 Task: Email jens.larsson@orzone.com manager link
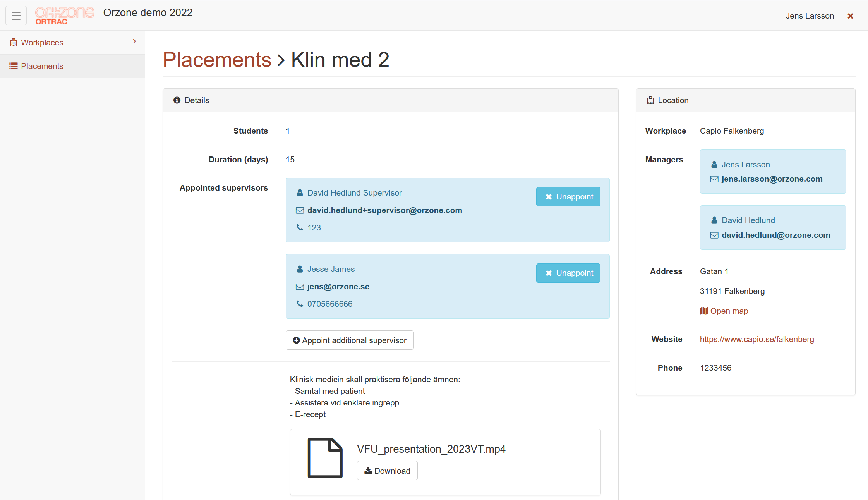click(x=772, y=179)
